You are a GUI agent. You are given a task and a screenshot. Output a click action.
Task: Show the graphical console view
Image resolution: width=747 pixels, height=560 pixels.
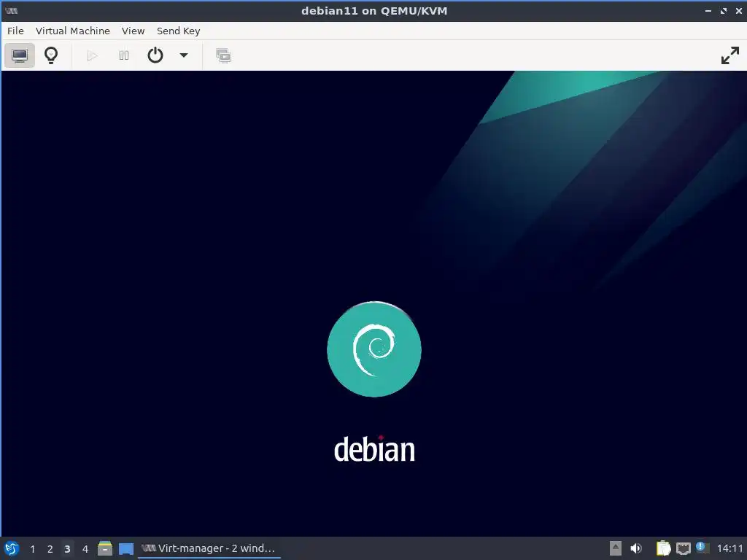pyautogui.click(x=20, y=55)
